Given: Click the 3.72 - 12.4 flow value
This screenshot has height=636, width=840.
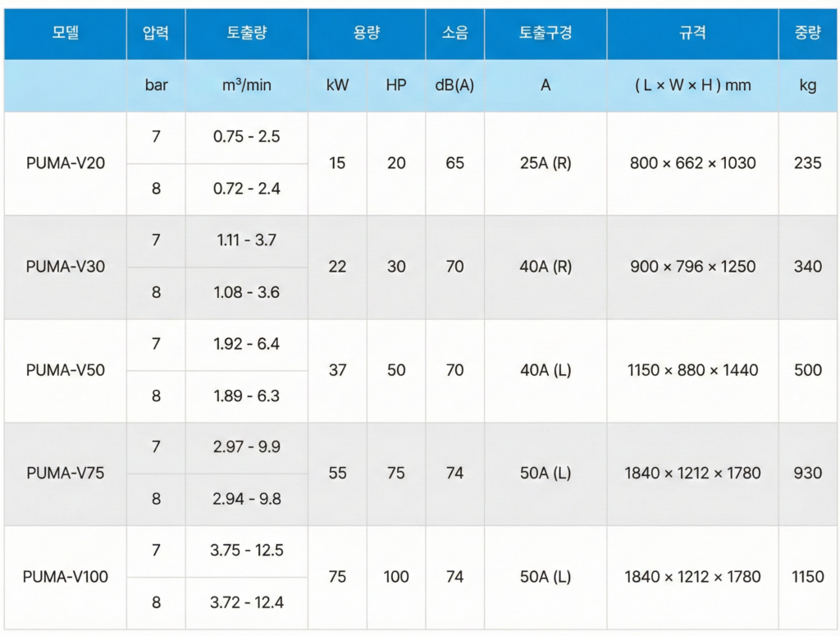Looking at the screenshot, I should click(246, 603).
